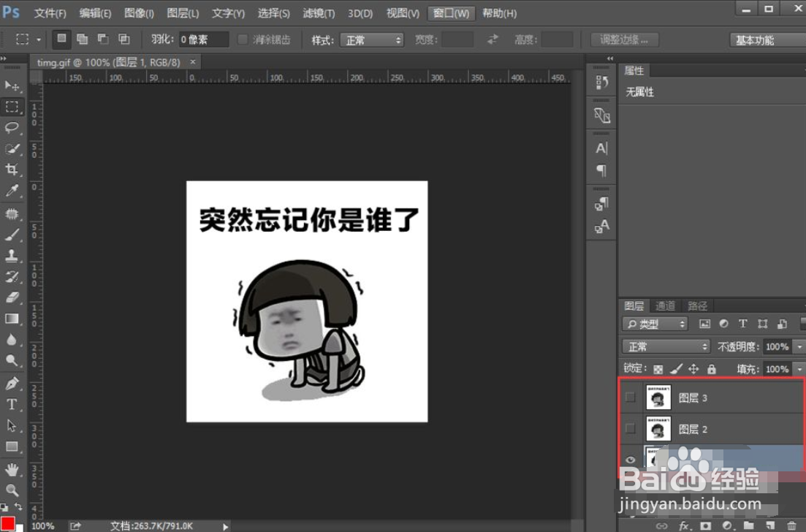Screen dimensions: 806x532
Task: Choose Intersect with selection mode
Action: [x=124, y=39]
